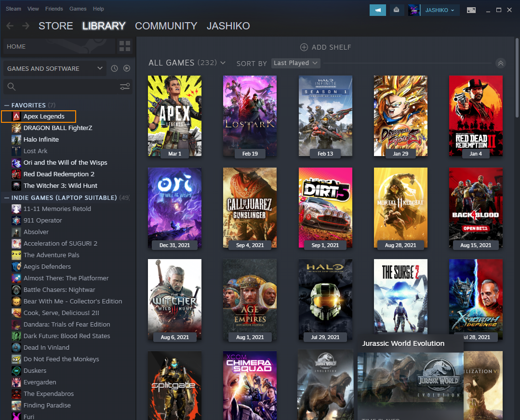Click Dead In Vinland sidebar icon
This screenshot has height=420, width=520.
pyautogui.click(x=16, y=347)
